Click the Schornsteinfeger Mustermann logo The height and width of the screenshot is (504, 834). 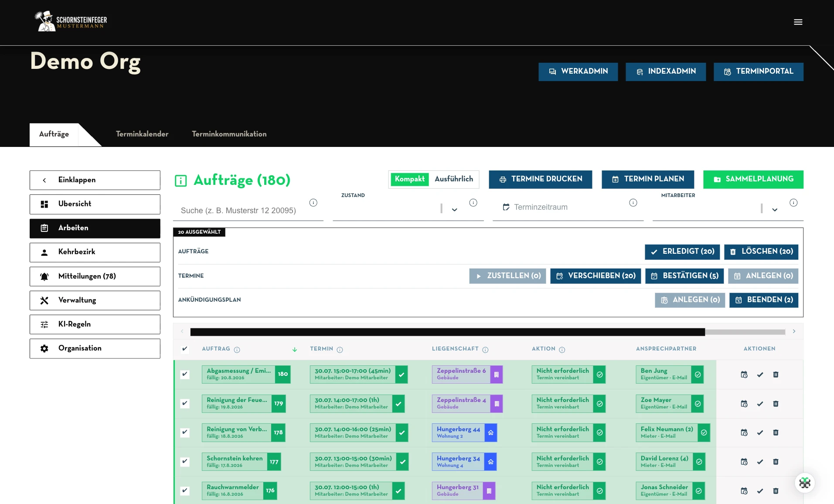(71, 21)
